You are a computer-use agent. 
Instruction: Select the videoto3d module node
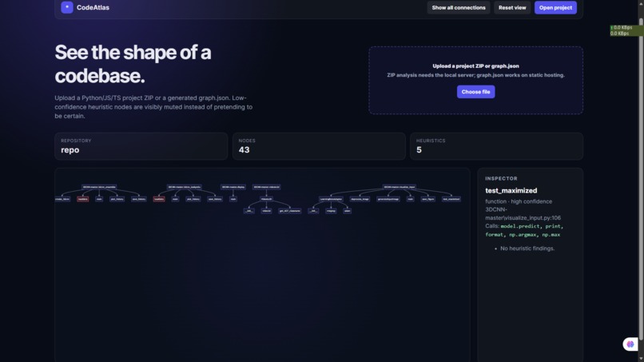coord(267,187)
